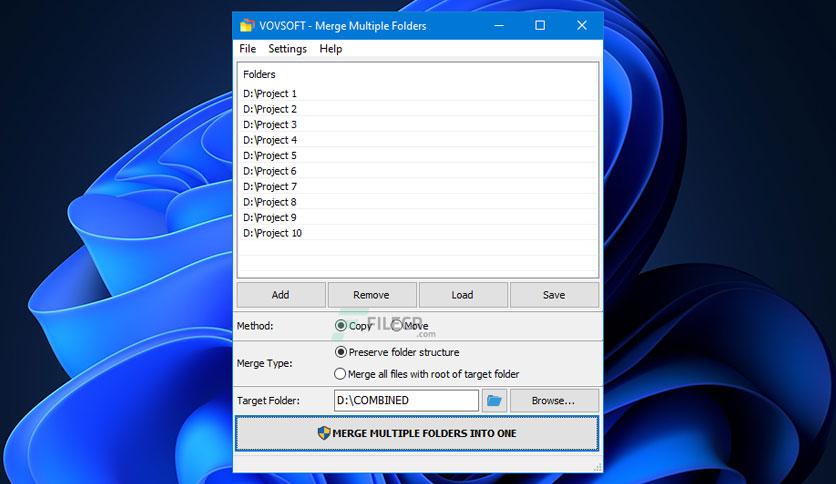Viewport: 836px width, 484px height.
Task: Open the File menu
Action: click(x=247, y=49)
